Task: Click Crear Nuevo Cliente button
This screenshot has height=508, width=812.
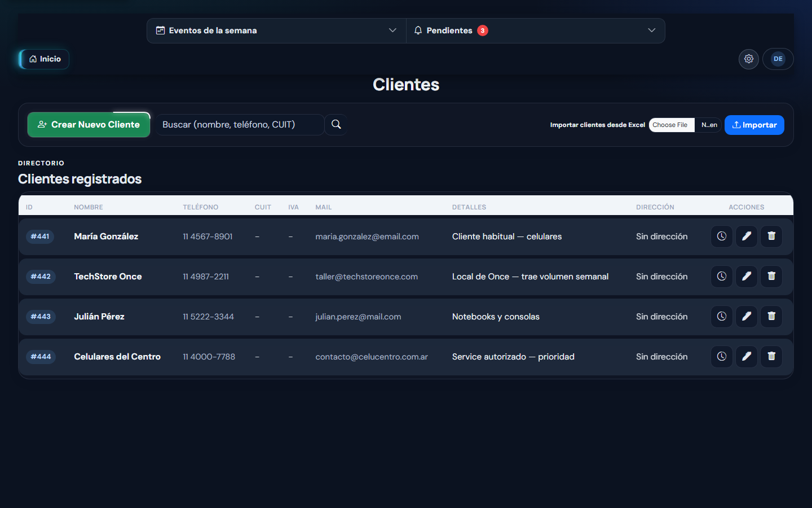Action: [x=89, y=125]
